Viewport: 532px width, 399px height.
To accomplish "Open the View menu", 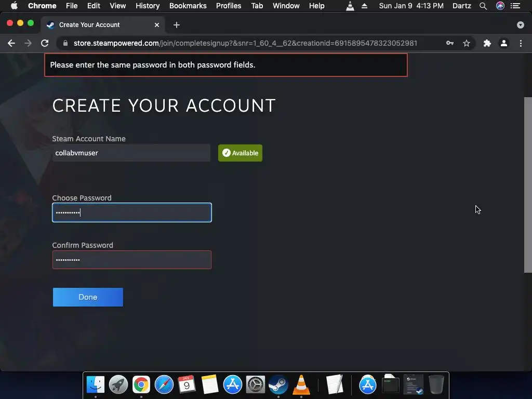I will point(118,6).
